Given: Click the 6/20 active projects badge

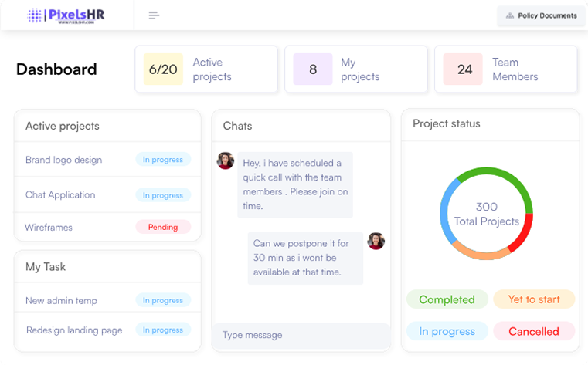Looking at the screenshot, I should point(163,69).
